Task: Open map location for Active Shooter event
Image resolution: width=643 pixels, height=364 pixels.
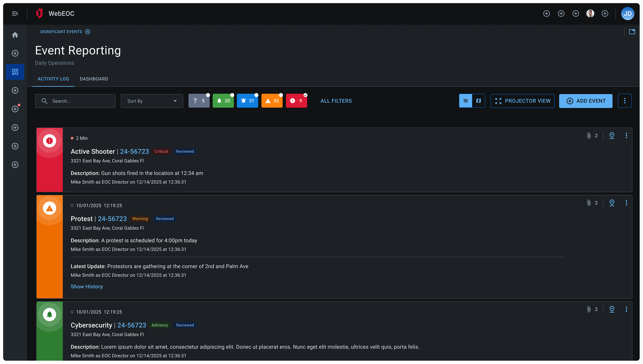Action: pyautogui.click(x=612, y=135)
